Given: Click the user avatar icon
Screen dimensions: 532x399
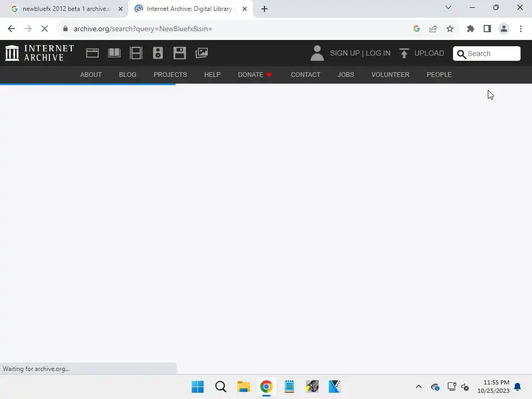Looking at the screenshot, I should 317,54.
